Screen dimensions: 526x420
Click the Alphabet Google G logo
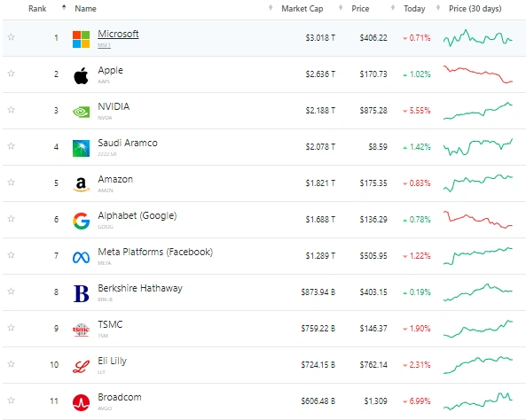pyautogui.click(x=82, y=221)
